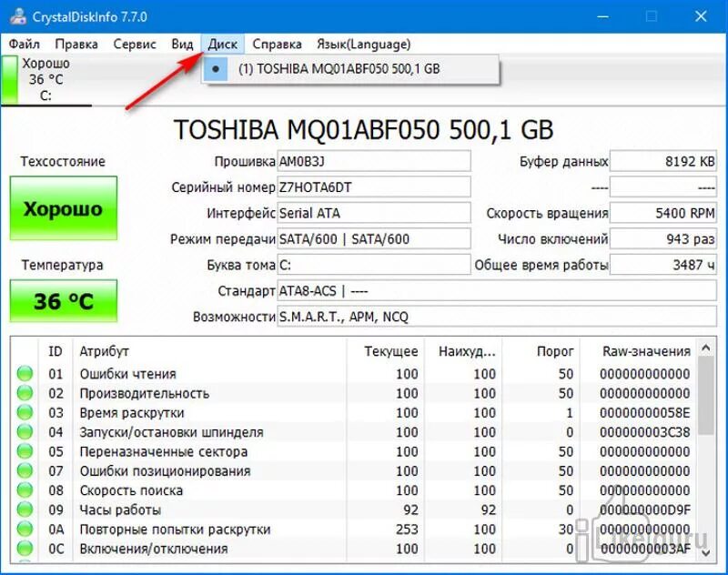
Task: Click the Атрибут column header
Action: pyautogui.click(x=209, y=351)
